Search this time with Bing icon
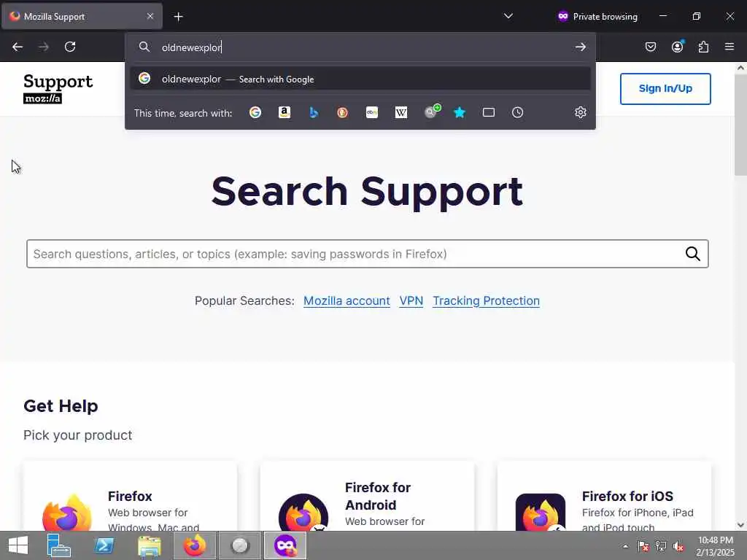 coord(314,112)
